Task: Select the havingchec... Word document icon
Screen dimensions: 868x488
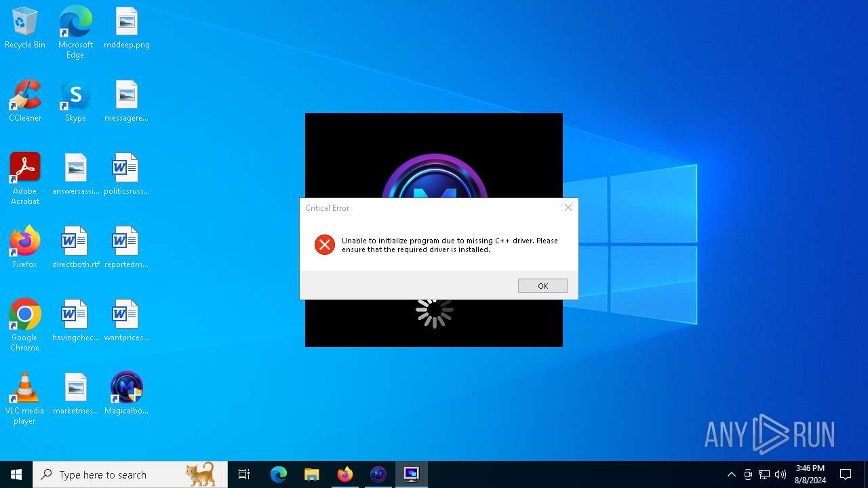Action: click(75, 321)
